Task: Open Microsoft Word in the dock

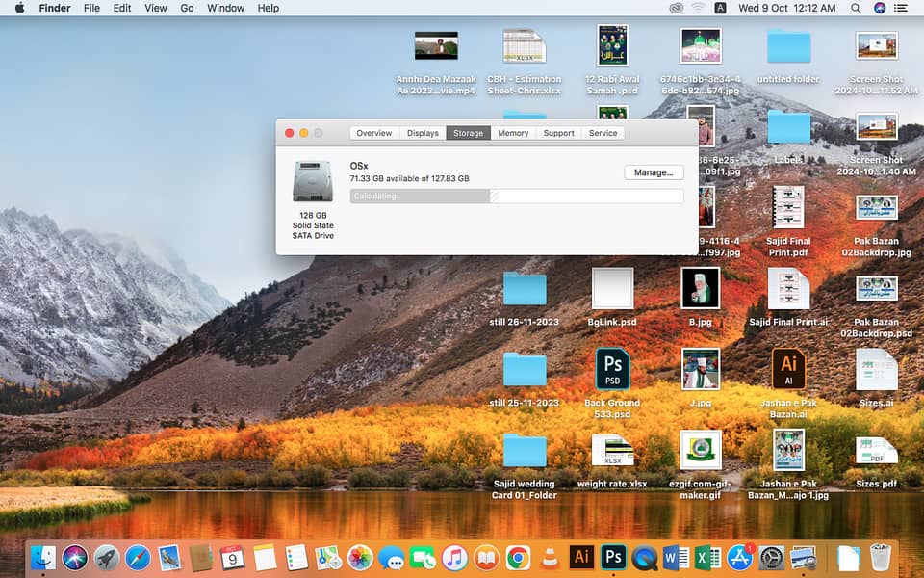Action: point(676,557)
